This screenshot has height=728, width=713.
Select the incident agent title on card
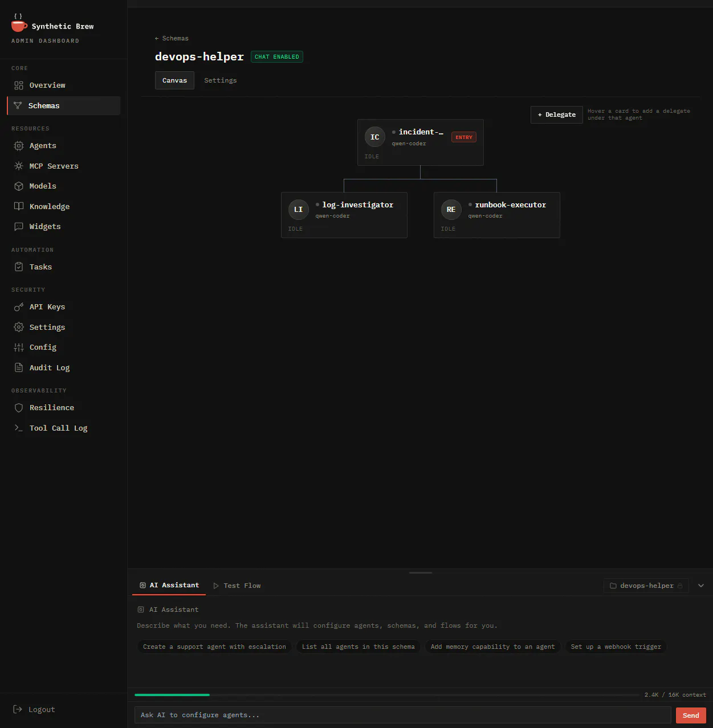pos(421,132)
